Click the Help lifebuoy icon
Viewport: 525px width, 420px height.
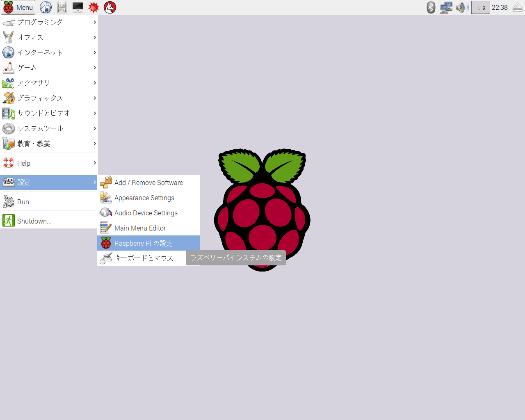click(x=9, y=163)
